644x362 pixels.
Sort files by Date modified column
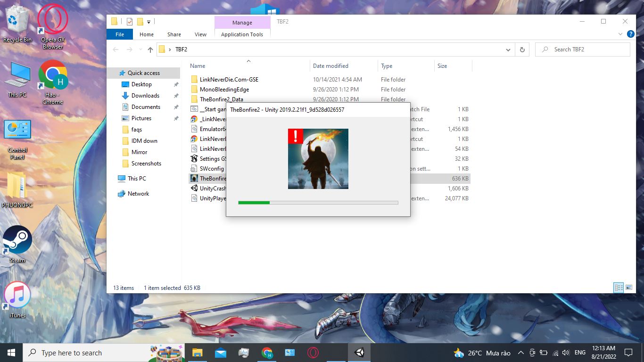click(x=330, y=66)
